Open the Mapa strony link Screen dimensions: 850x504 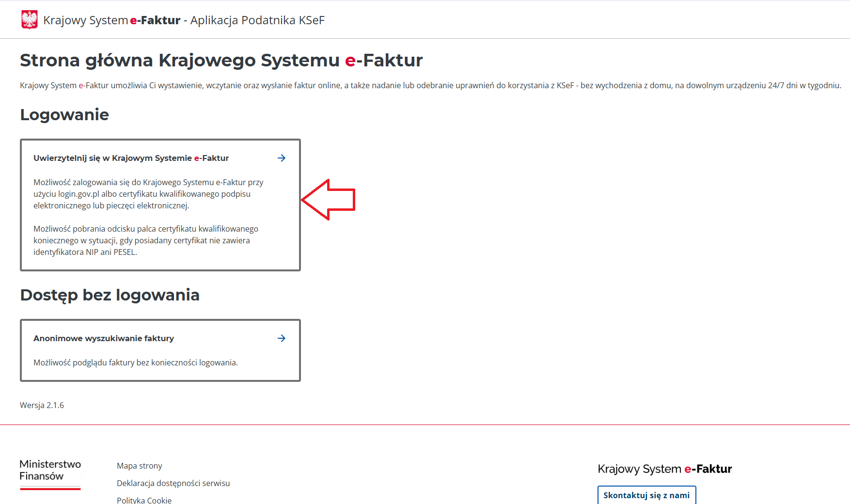click(140, 466)
